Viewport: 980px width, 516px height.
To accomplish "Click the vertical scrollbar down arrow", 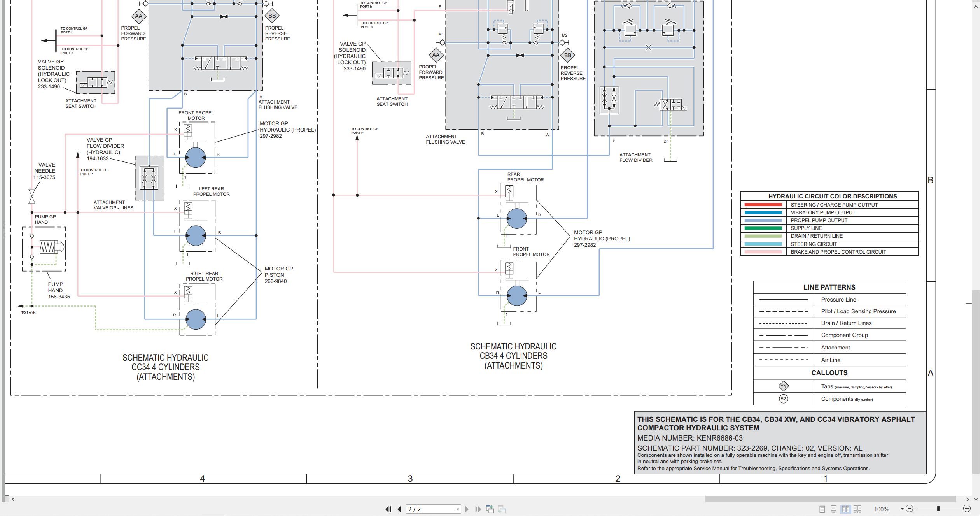I will (975, 499).
